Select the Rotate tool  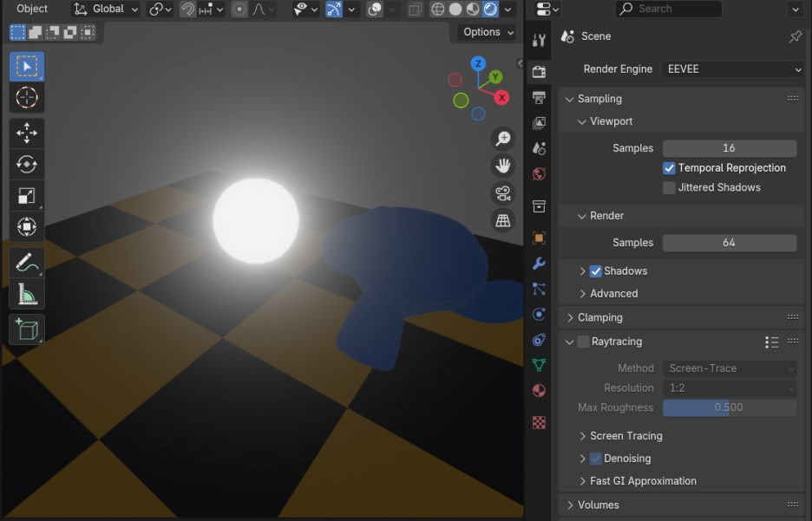[x=26, y=165]
